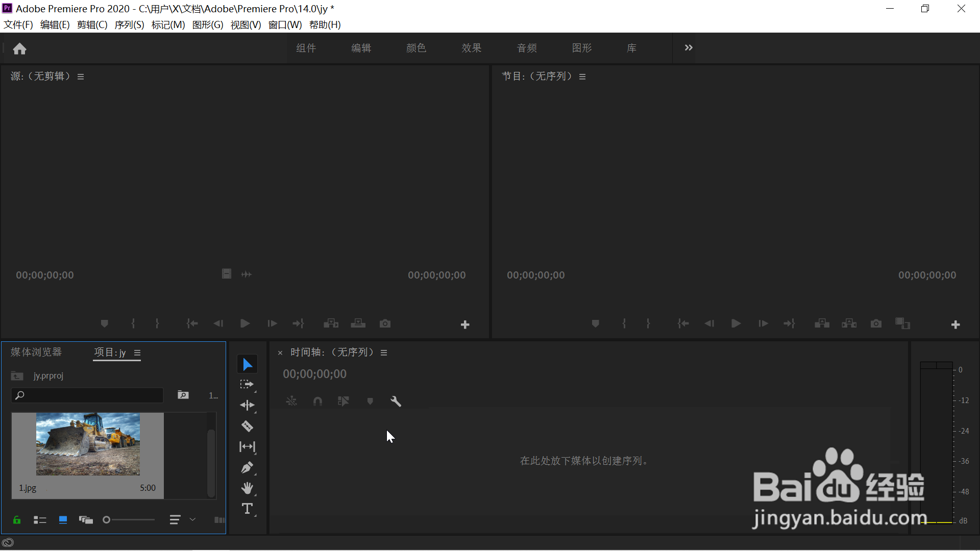The height and width of the screenshot is (551, 980).
Task: Open the 剪辑(C) menu
Action: (92, 25)
